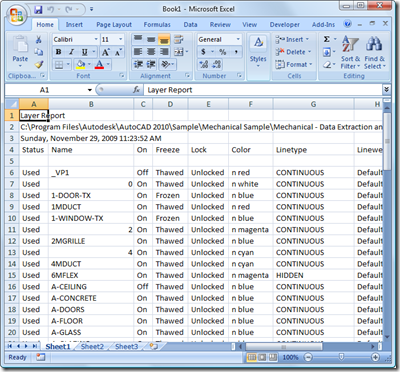
Task: Decrease indent
Action: 138,64
